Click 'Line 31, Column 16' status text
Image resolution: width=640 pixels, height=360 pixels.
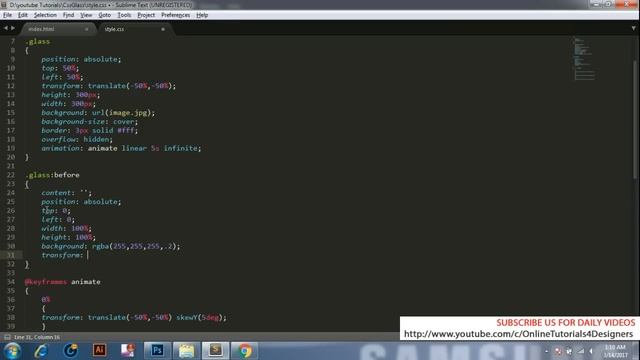coord(37,337)
